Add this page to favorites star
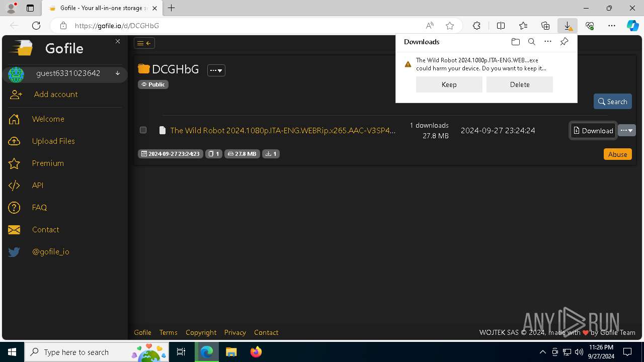The height and width of the screenshot is (362, 644). coord(450,26)
